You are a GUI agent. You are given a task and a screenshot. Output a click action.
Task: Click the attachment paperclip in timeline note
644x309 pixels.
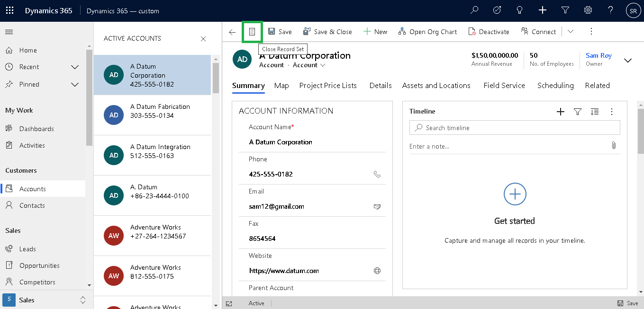pyautogui.click(x=614, y=146)
